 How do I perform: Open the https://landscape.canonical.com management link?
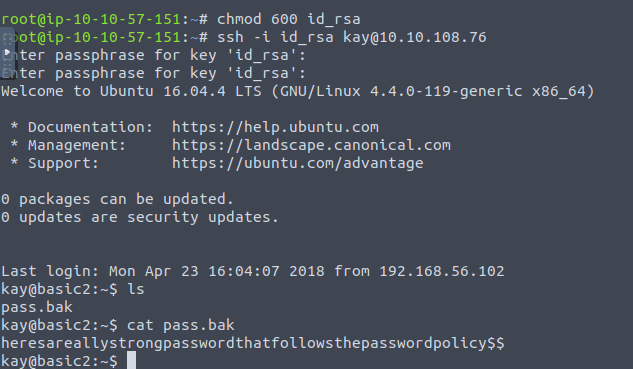(x=311, y=145)
